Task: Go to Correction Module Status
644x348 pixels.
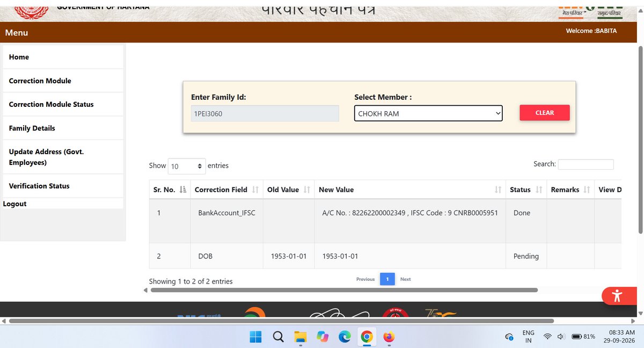Action: click(63, 104)
